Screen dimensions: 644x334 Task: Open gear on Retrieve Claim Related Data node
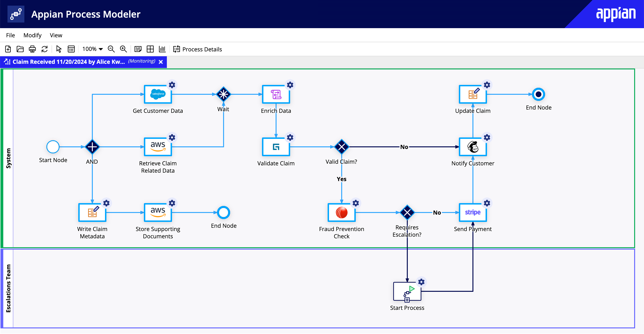(172, 138)
